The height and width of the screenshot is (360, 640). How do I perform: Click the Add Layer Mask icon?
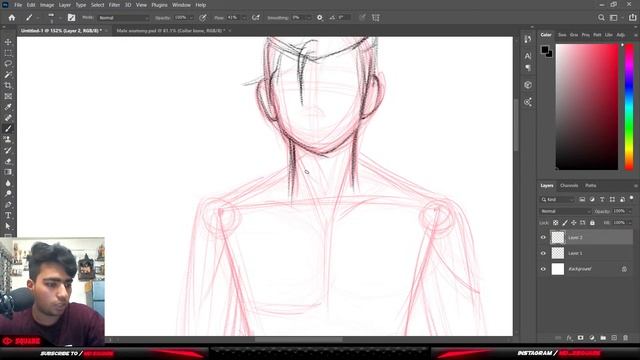[x=580, y=338]
